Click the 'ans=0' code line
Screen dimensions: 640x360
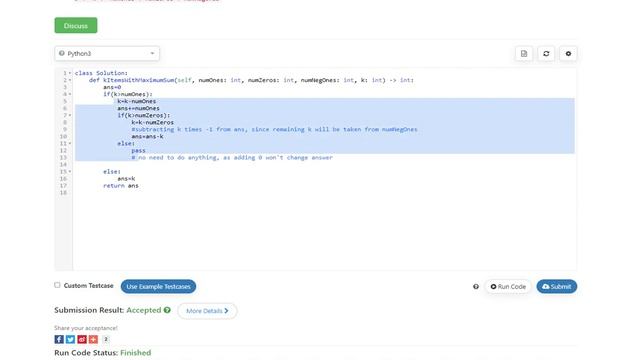[x=112, y=87]
